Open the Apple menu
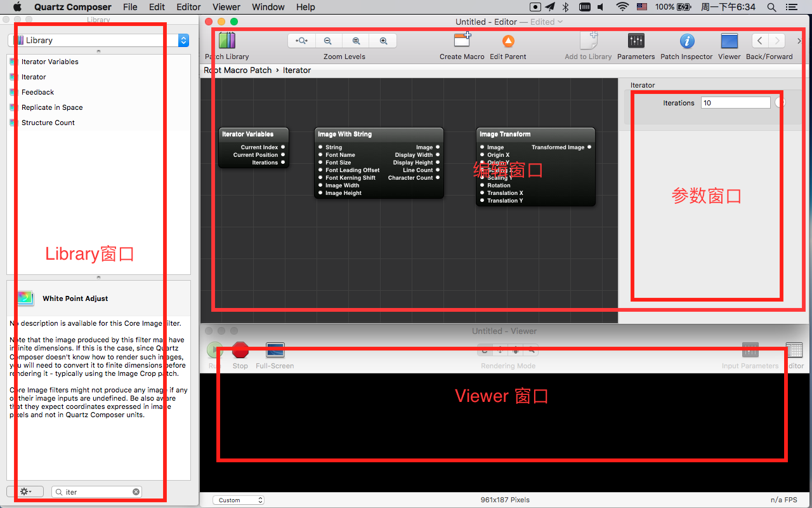This screenshot has width=812, height=508. tap(17, 7)
